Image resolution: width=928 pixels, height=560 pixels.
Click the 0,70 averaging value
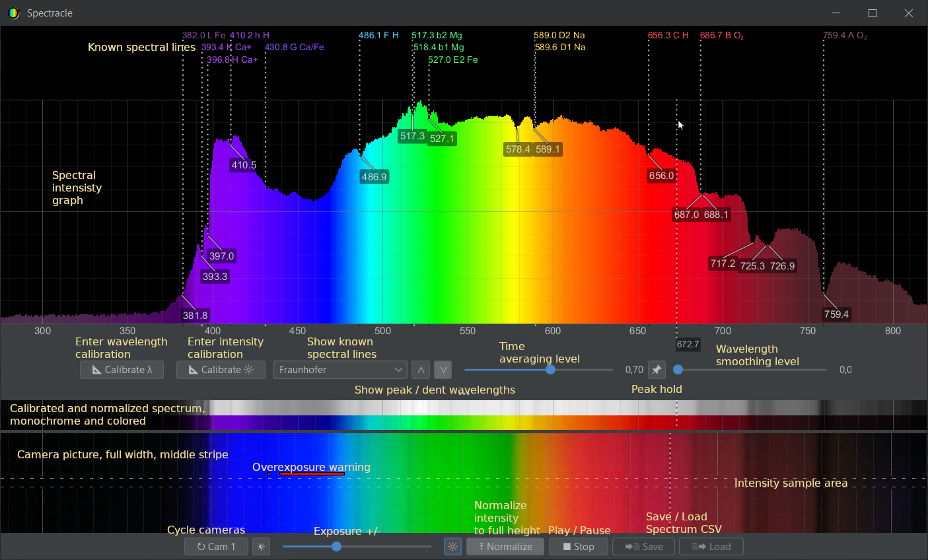(x=634, y=370)
